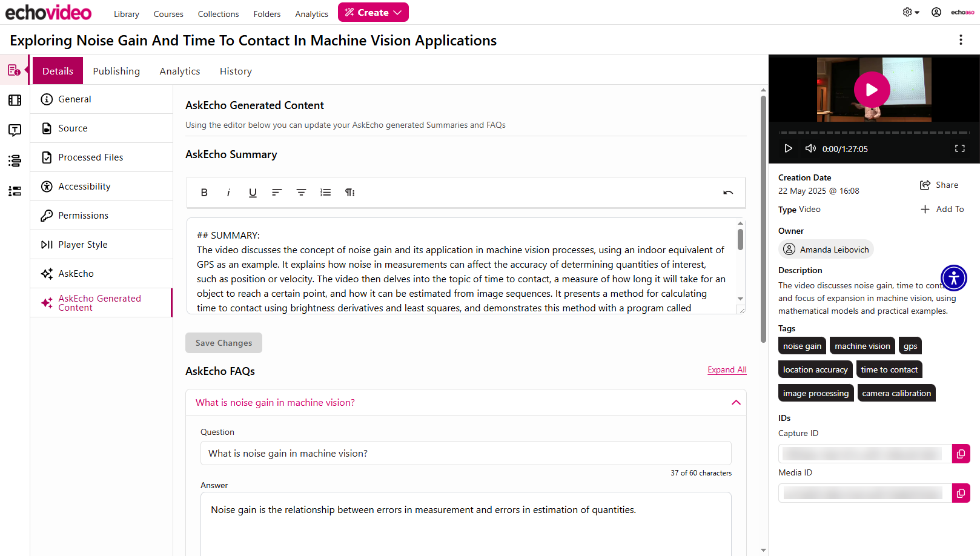Open fullscreen video view
The image size is (980, 556).
(960, 148)
